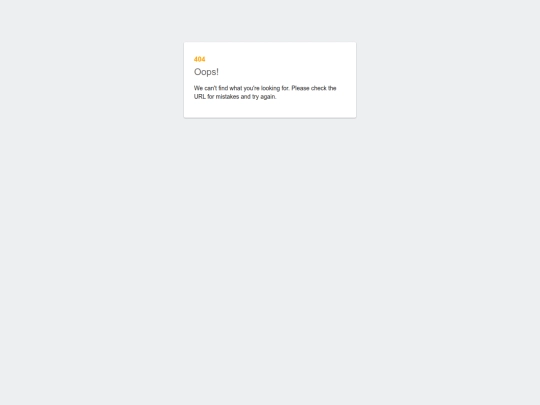Click the word find in the error message
The height and width of the screenshot is (405, 540).
click(223, 88)
